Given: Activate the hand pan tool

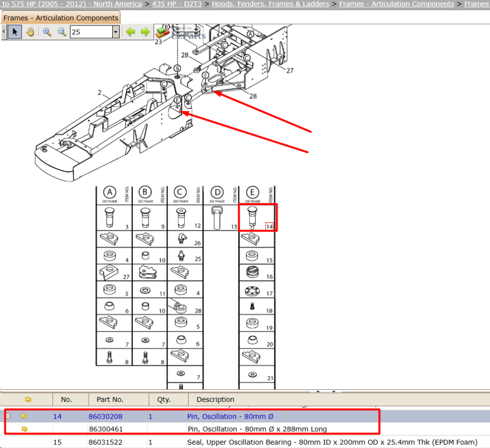Looking at the screenshot, I should click(x=30, y=32).
